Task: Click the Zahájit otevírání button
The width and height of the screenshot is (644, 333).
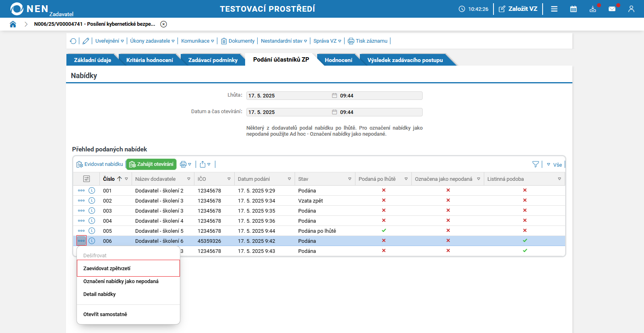Action: tap(151, 164)
